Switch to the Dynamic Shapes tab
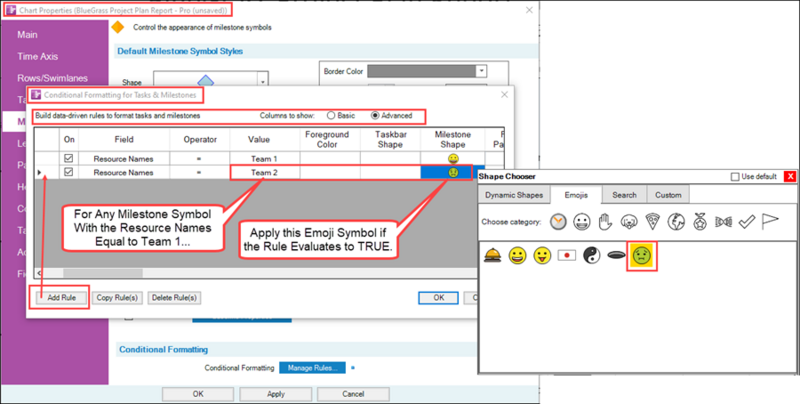Image resolution: width=800 pixels, height=404 pixels. (x=514, y=195)
